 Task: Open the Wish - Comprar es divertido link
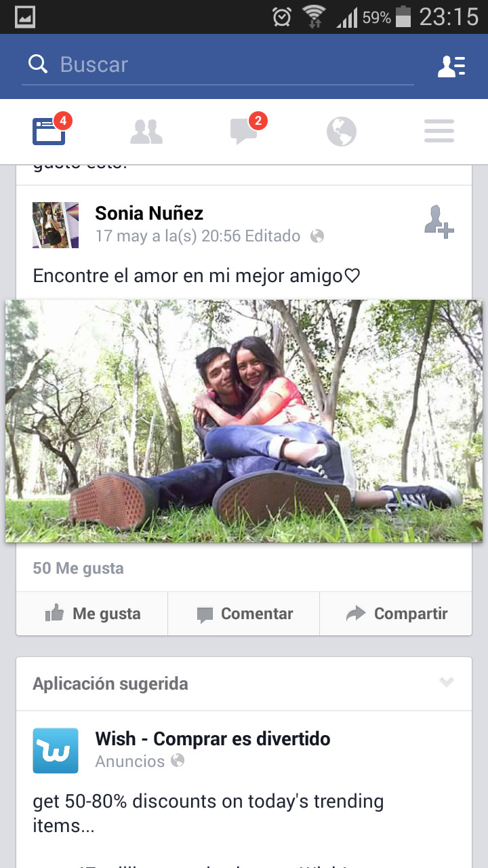tap(213, 738)
